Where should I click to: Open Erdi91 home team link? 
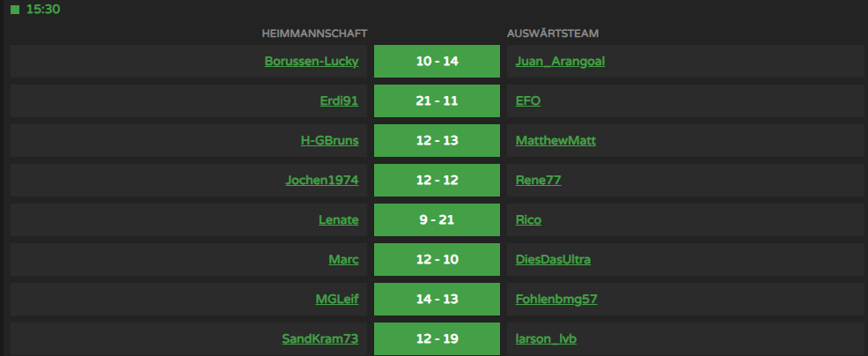click(339, 101)
